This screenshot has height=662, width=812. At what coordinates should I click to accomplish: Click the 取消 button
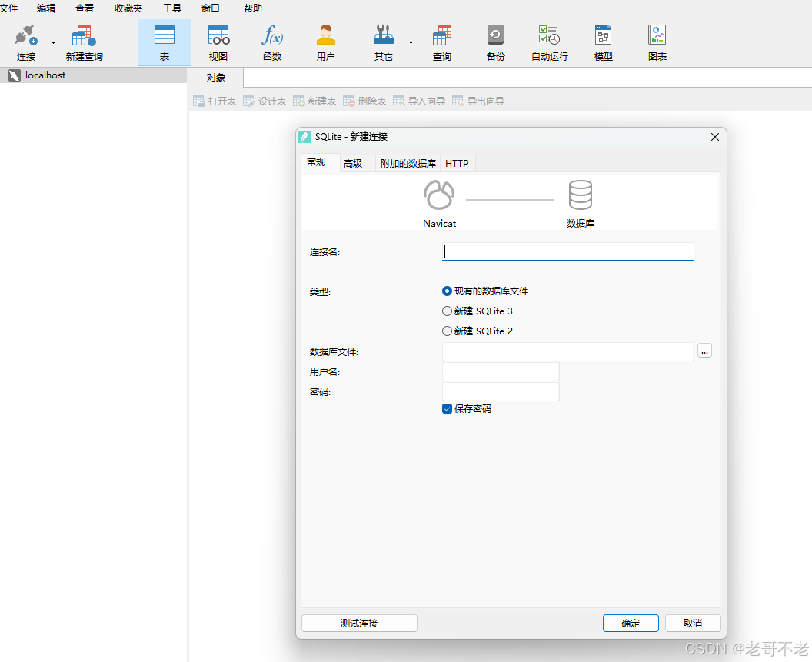click(x=693, y=623)
